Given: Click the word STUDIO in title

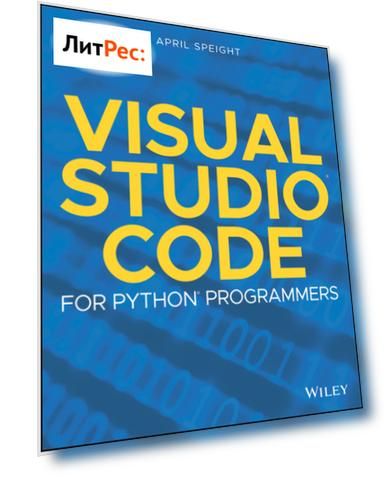Looking at the screenshot, I should point(197,191).
